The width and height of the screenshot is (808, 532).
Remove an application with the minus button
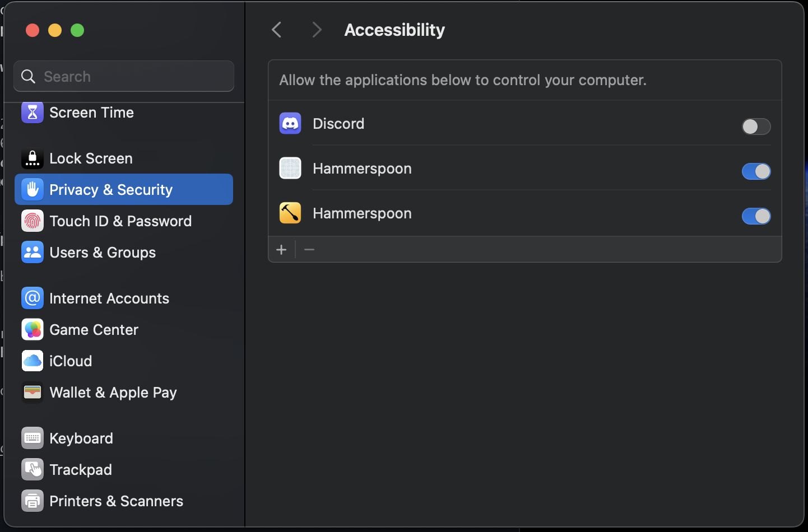click(309, 250)
